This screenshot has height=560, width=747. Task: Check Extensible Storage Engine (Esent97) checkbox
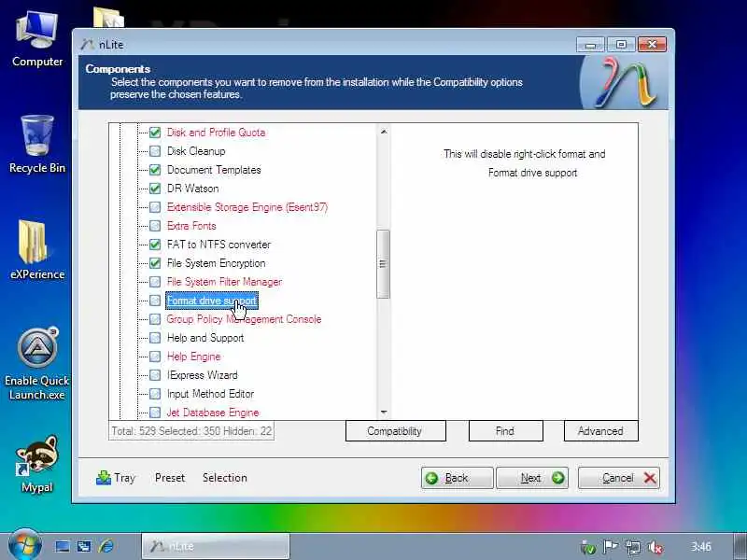point(155,207)
